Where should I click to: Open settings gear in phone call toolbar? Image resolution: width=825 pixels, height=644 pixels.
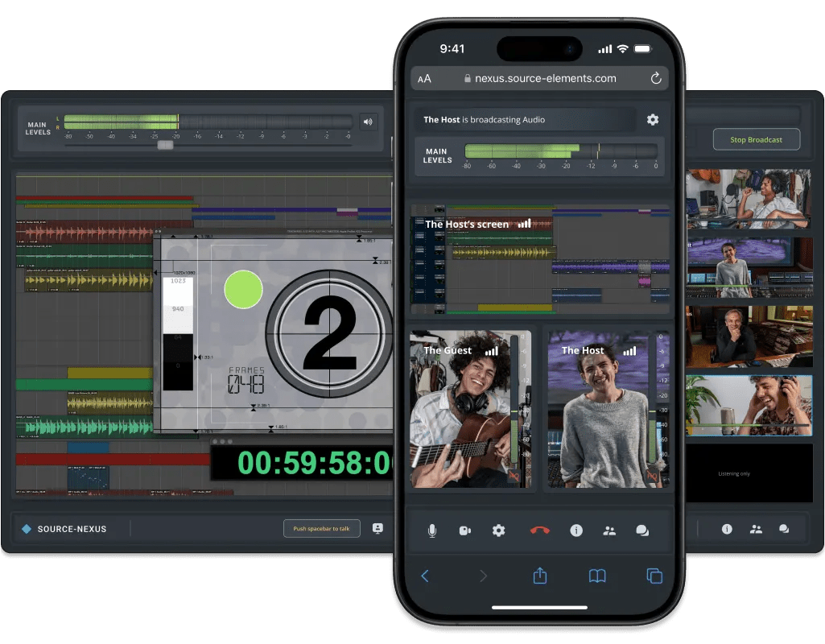click(498, 530)
